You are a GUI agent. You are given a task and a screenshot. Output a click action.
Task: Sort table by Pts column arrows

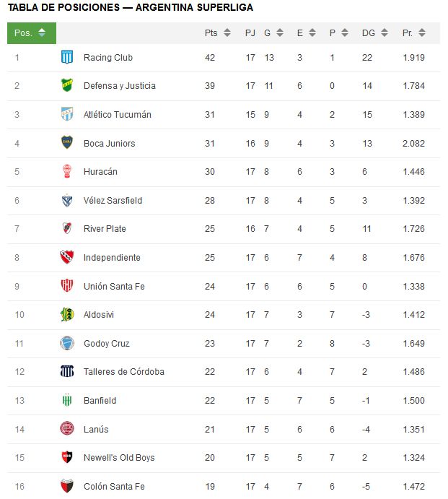point(227,32)
